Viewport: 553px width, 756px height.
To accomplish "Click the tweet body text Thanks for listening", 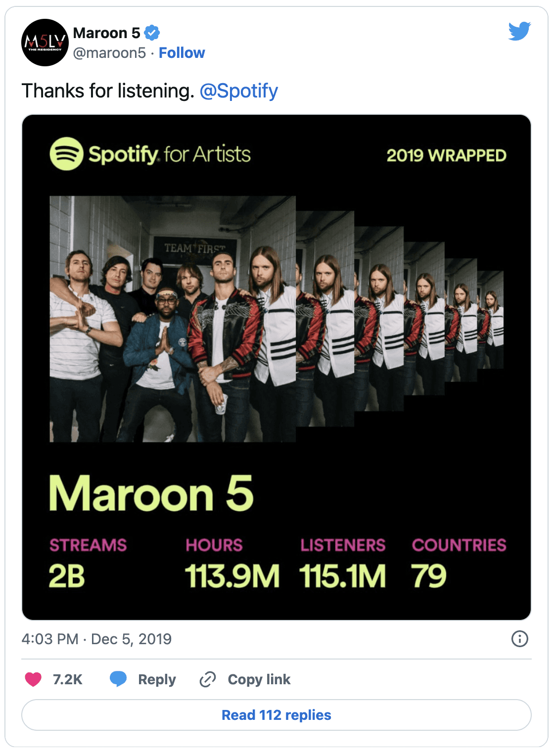I will click(107, 90).
